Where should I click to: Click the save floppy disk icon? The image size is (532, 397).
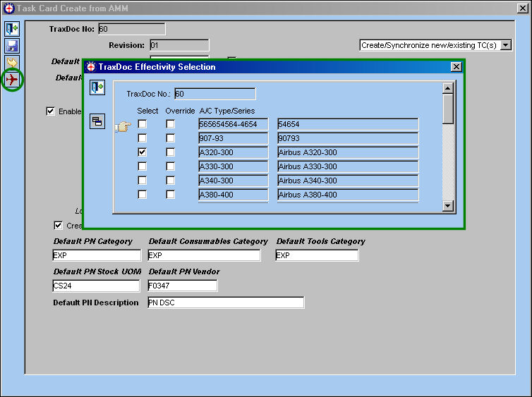click(12, 46)
